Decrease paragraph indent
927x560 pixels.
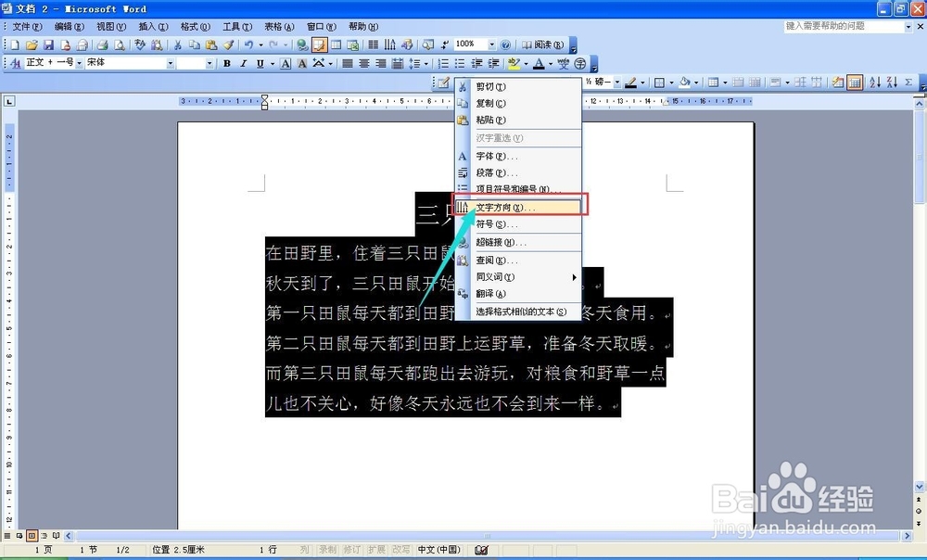coord(476,63)
